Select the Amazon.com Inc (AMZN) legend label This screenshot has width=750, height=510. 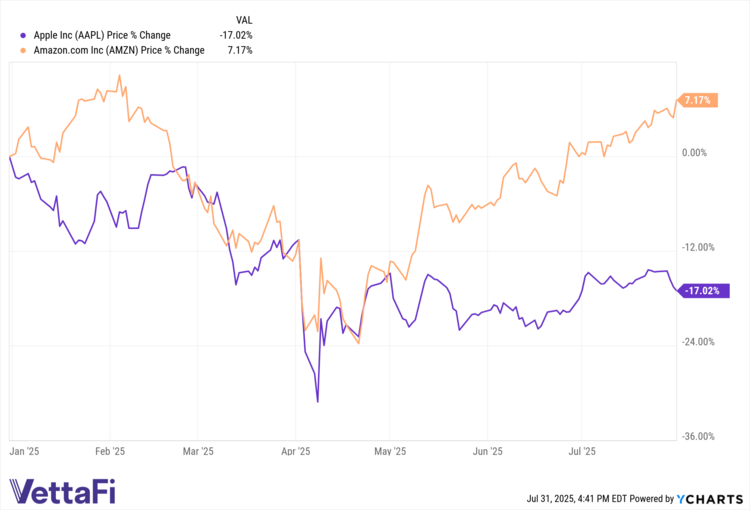pos(118,49)
